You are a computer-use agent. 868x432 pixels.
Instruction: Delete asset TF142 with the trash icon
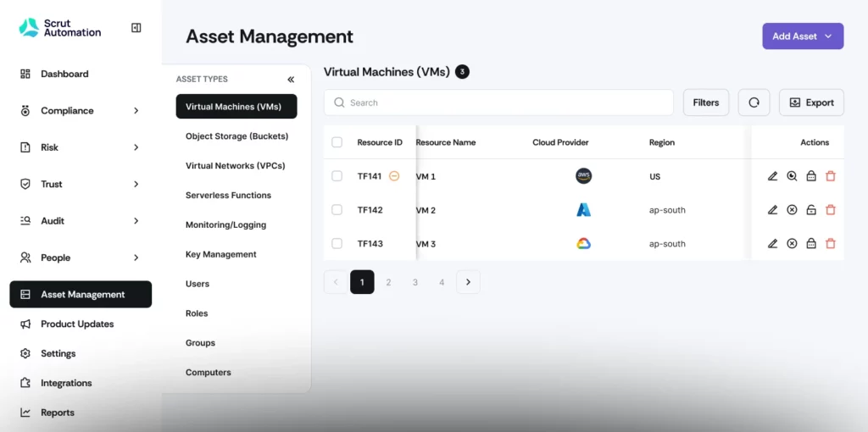point(831,210)
